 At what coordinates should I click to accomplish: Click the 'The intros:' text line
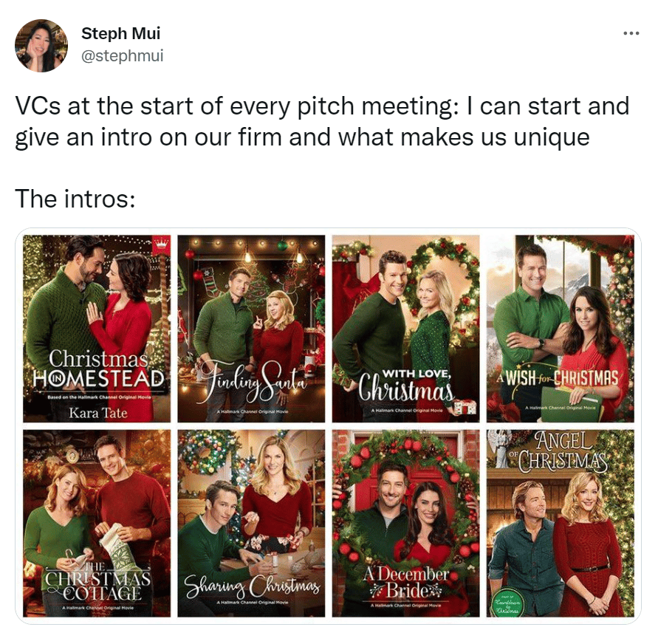click(x=75, y=199)
